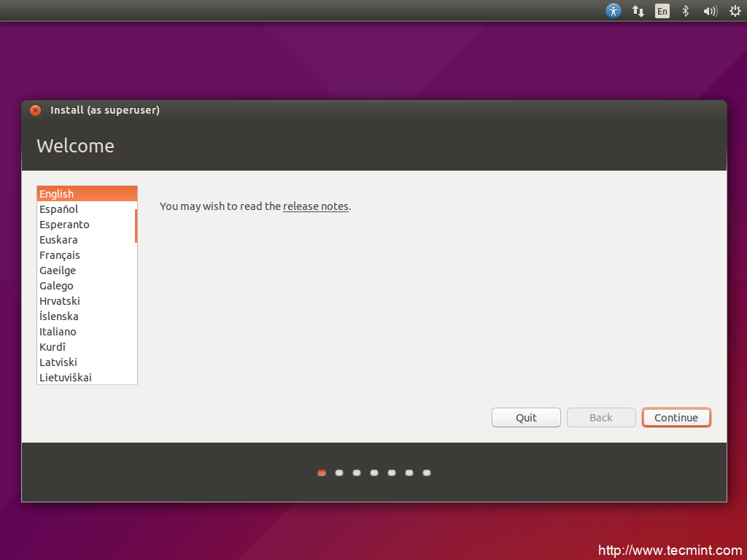The width and height of the screenshot is (747, 560).
Task: Select Latviski in the language list
Action: pos(87,362)
